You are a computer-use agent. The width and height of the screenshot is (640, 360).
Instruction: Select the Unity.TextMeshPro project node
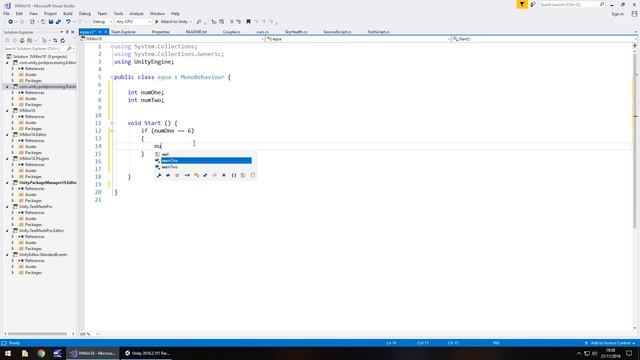click(36, 207)
